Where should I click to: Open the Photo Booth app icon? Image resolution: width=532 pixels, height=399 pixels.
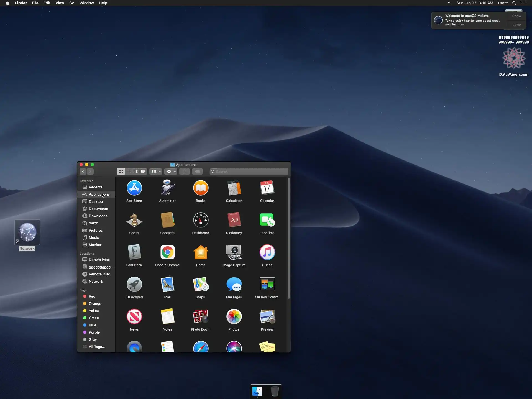point(201,317)
